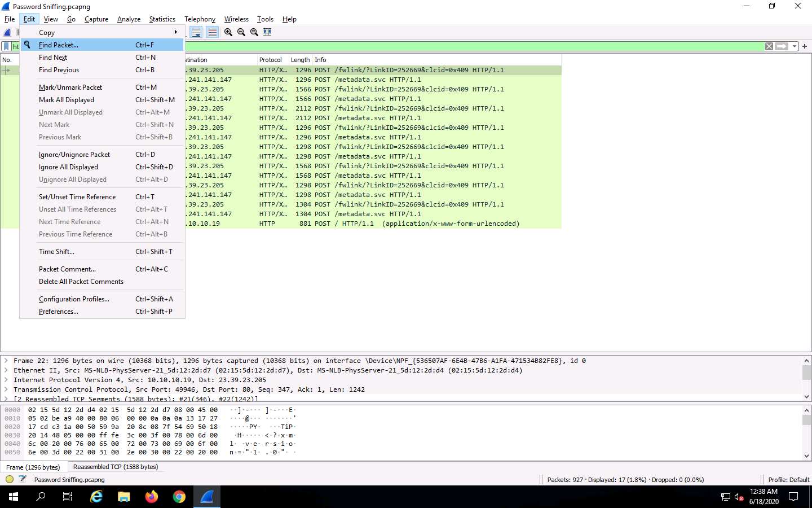Open Configuration Profiles... entry

coord(102,299)
